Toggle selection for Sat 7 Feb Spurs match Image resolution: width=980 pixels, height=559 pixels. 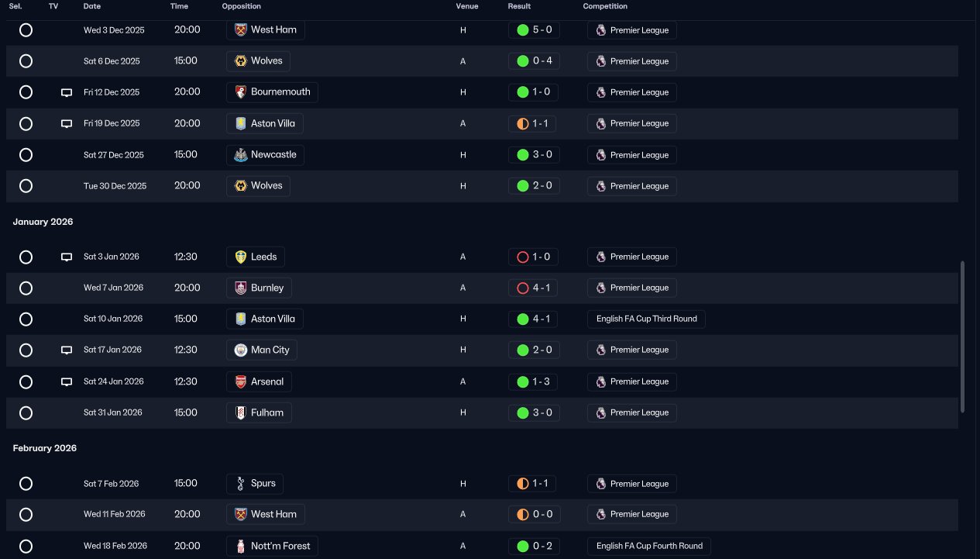point(26,484)
